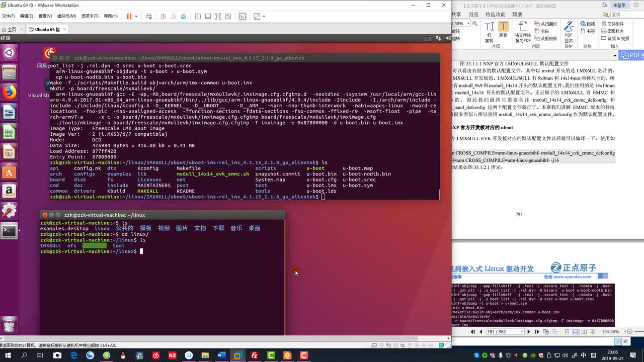Open Ubuntu dash search in the launcher
This screenshot has width=644, height=362.
[x=9, y=52]
